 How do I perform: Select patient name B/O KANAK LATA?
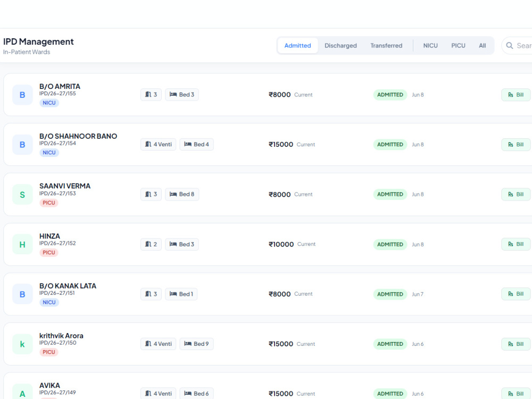pos(68,286)
